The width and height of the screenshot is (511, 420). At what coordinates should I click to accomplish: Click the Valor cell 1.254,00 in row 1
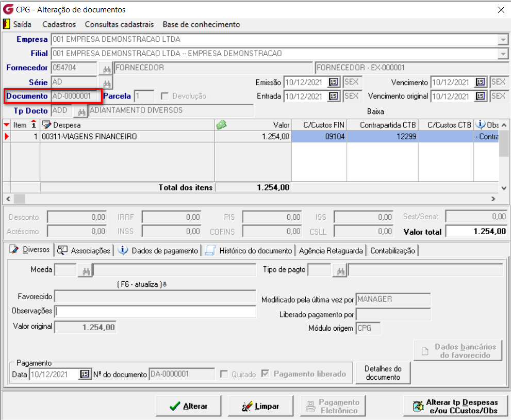[x=253, y=136]
